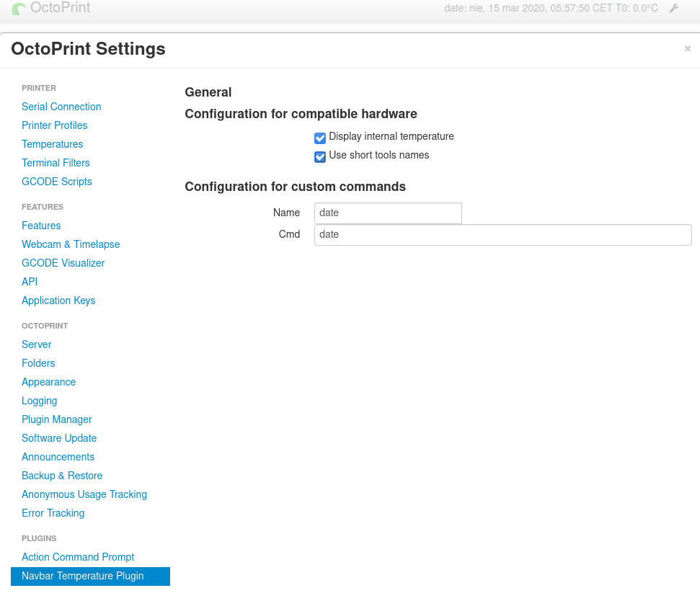Open Error Tracking settings
This screenshot has width=700, height=601.
[53, 513]
